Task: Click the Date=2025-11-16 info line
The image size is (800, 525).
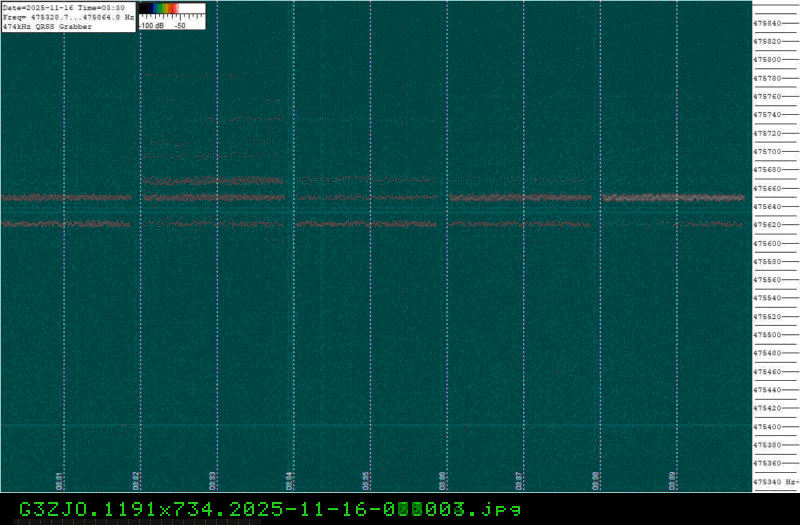Action: pos(68,7)
